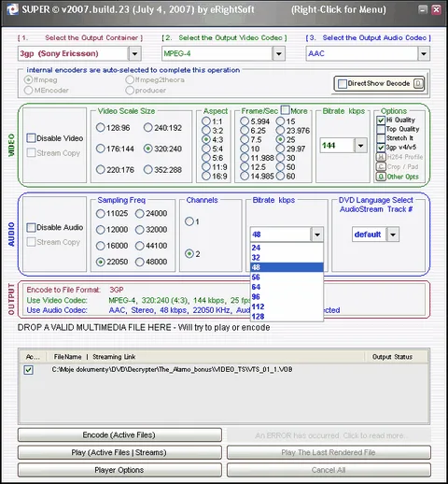Set sampling frequency to 44100

click(x=140, y=246)
